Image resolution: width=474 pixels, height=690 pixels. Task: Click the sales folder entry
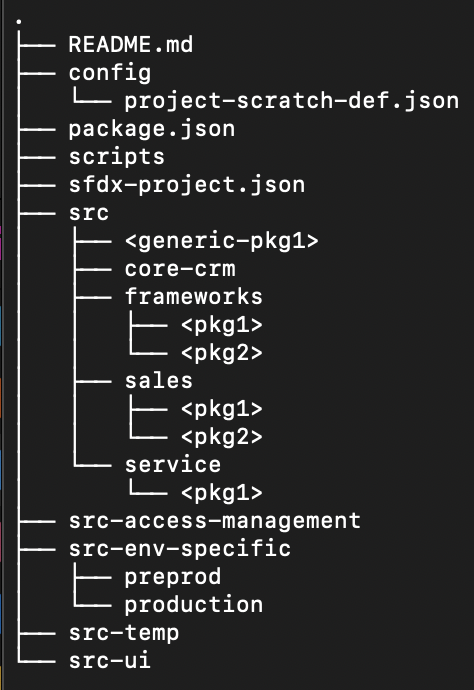159,381
